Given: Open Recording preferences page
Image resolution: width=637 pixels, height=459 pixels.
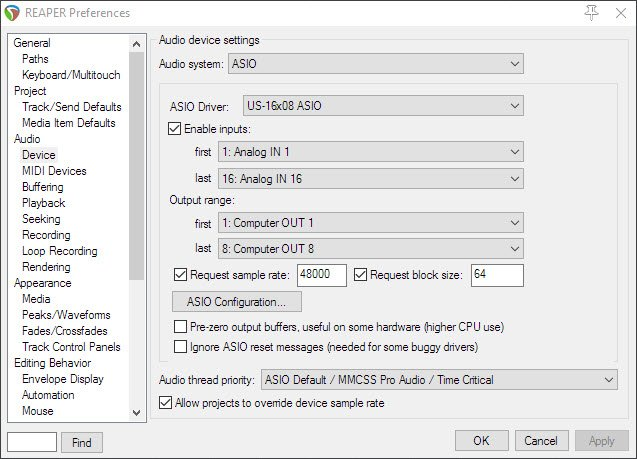Looking at the screenshot, I should click(46, 235).
